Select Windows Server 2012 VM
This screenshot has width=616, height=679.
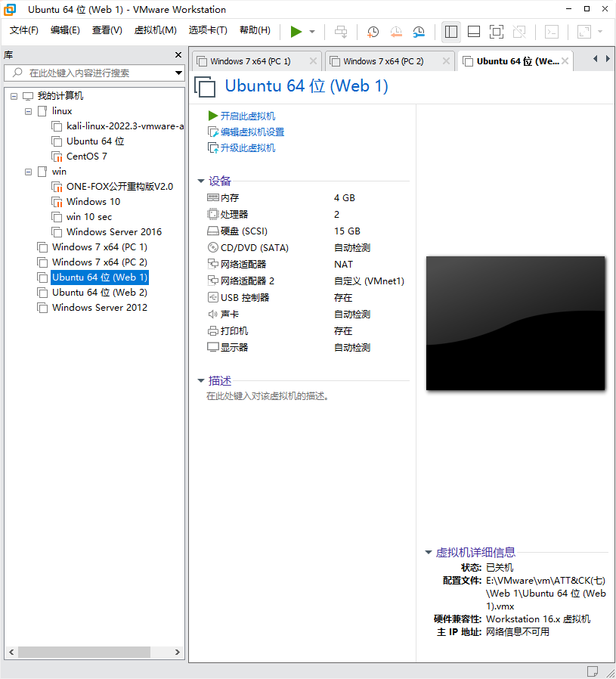[92, 308]
